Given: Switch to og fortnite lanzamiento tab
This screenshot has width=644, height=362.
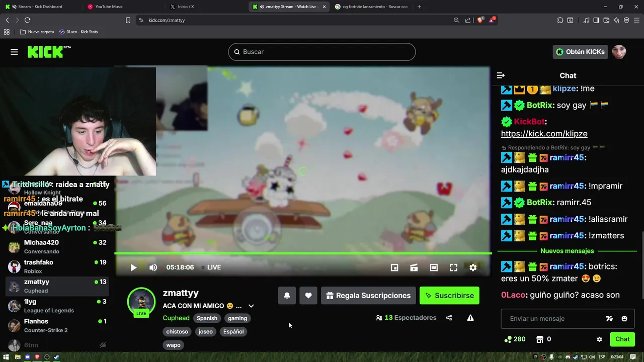Looking at the screenshot, I should click(x=371, y=7).
